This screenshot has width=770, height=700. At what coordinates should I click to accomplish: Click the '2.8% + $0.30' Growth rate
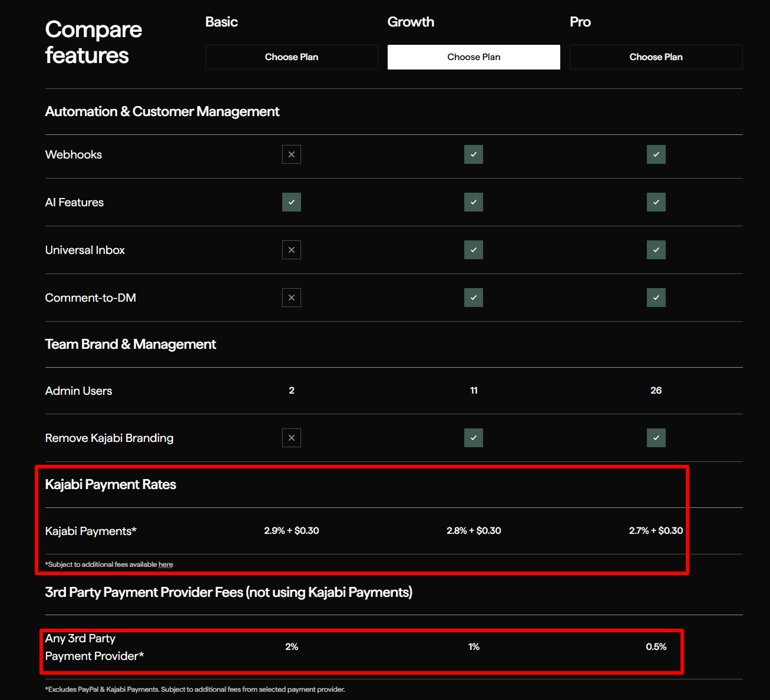click(x=474, y=530)
